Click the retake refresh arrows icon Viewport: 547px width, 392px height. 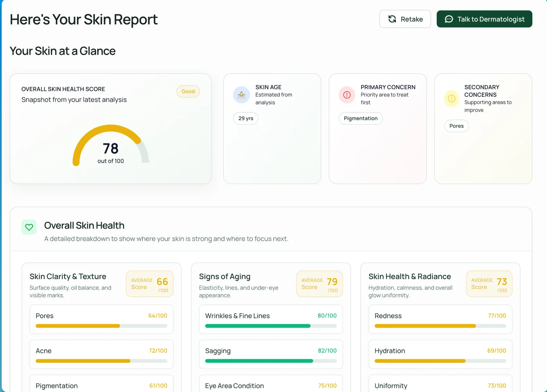pyautogui.click(x=392, y=19)
